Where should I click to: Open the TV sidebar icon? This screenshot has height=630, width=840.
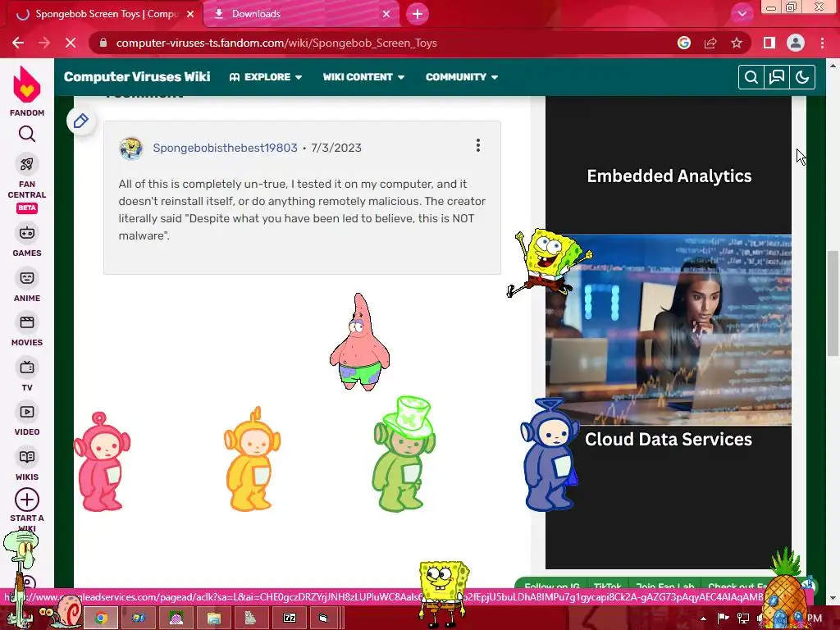tap(27, 367)
